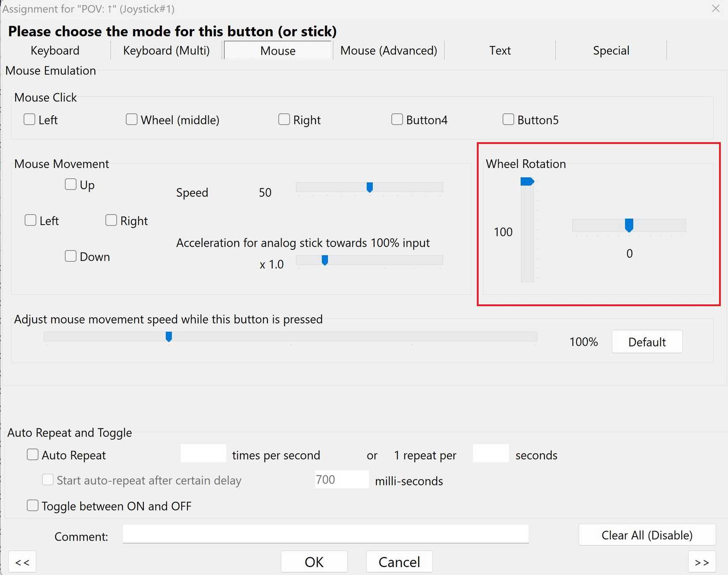The image size is (728, 575).
Task: Click the Speed slider thumb
Action: pos(370,188)
